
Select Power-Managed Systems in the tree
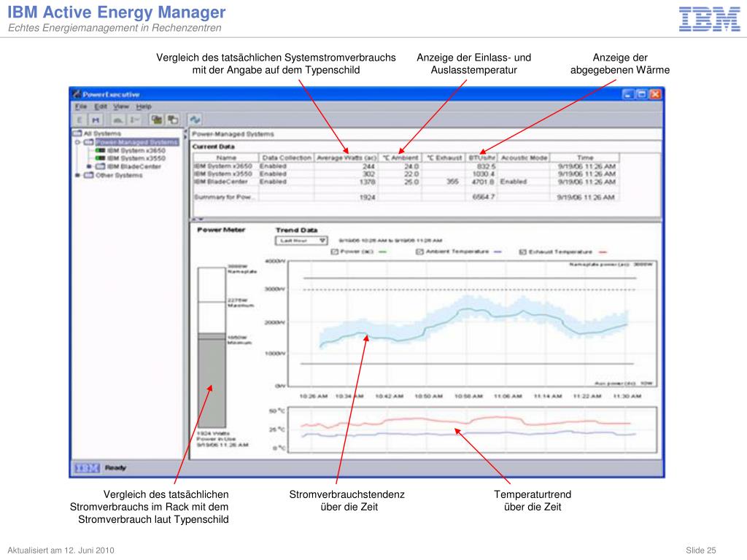click(x=136, y=142)
